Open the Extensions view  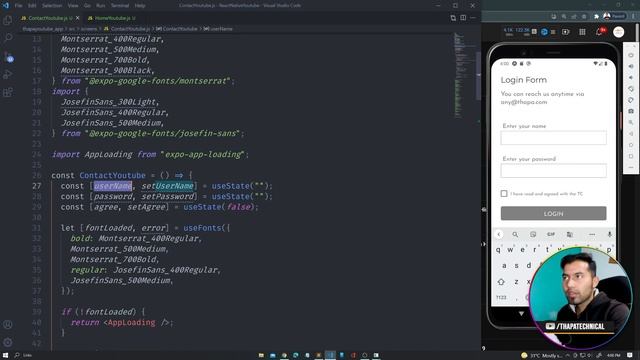pyautogui.click(x=8, y=92)
